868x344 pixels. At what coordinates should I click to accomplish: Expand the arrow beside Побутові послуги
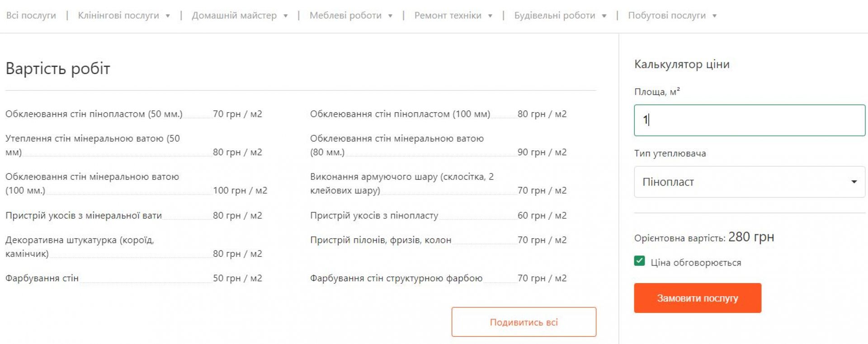pyautogui.click(x=715, y=16)
